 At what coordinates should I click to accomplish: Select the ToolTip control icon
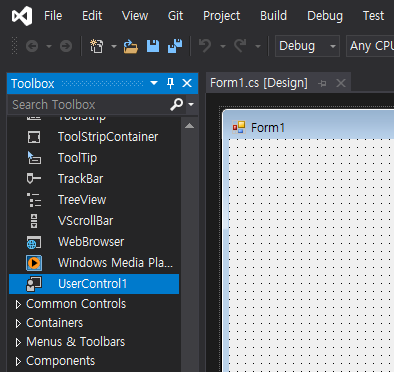pos(34,158)
